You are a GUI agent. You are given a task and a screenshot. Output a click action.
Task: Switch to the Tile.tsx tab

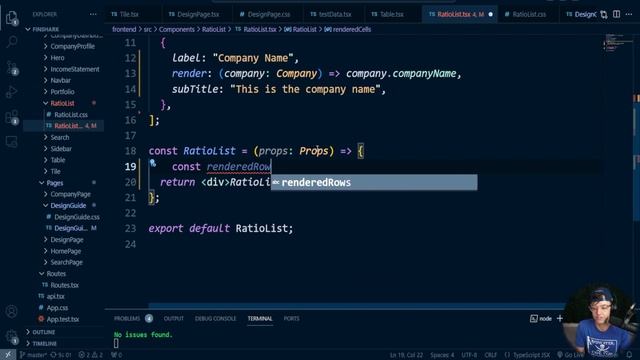[129, 14]
